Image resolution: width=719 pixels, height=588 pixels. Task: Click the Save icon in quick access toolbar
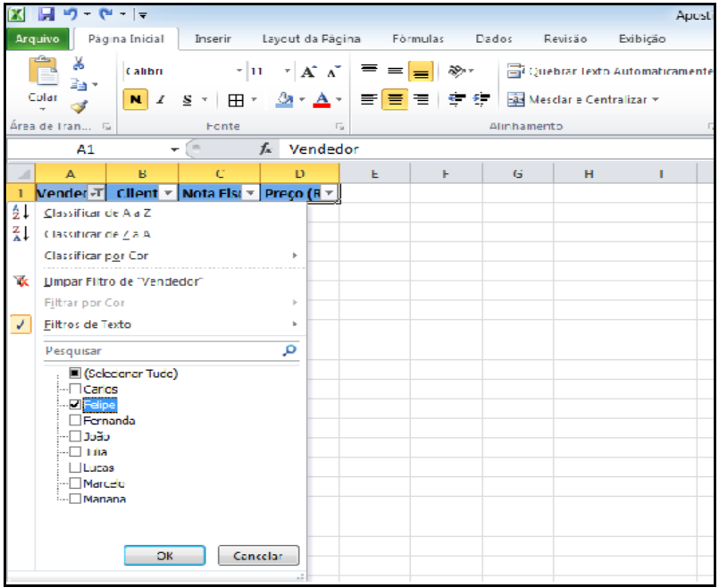click(46, 13)
